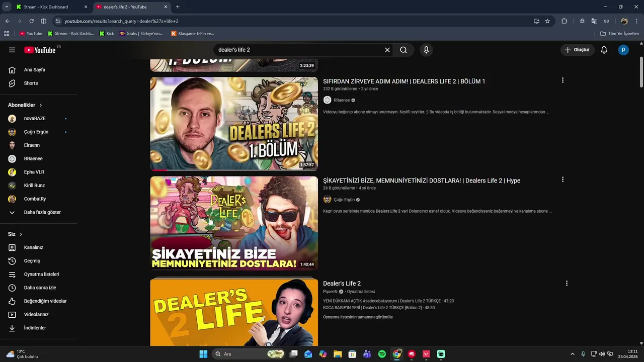Open the Dealer's Life 2 playlist title
Image resolution: width=644 pixels, height=362 pixels.
(x=342, y=284)
